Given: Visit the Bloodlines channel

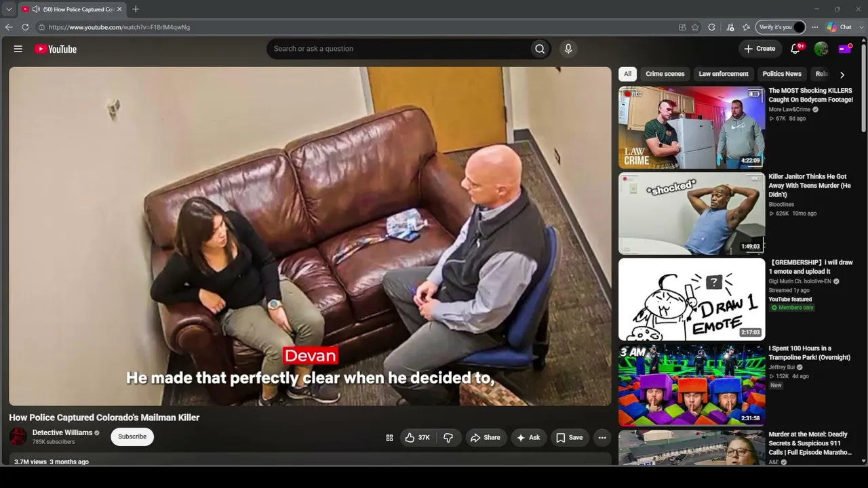Looking at the screenshot, I should coord(781,204).
